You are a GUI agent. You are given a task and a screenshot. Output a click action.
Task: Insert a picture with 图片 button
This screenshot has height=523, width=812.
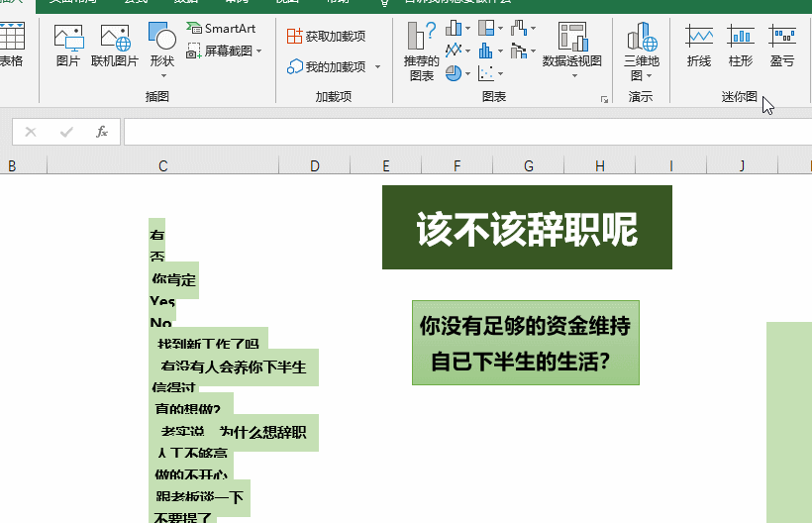tap(68, 46)
